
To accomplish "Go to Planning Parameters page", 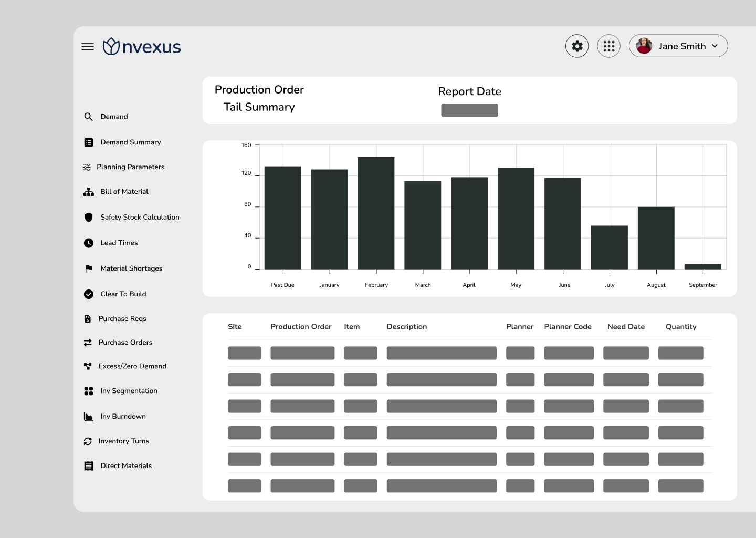I will coord(130,167).
